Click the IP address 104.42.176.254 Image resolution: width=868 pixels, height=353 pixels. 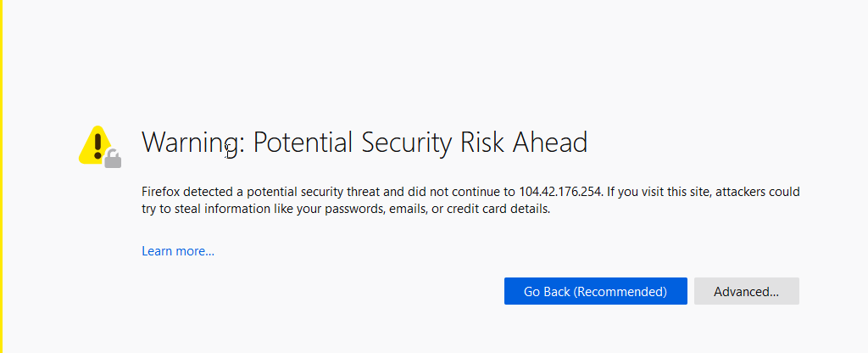coord(560,193)
